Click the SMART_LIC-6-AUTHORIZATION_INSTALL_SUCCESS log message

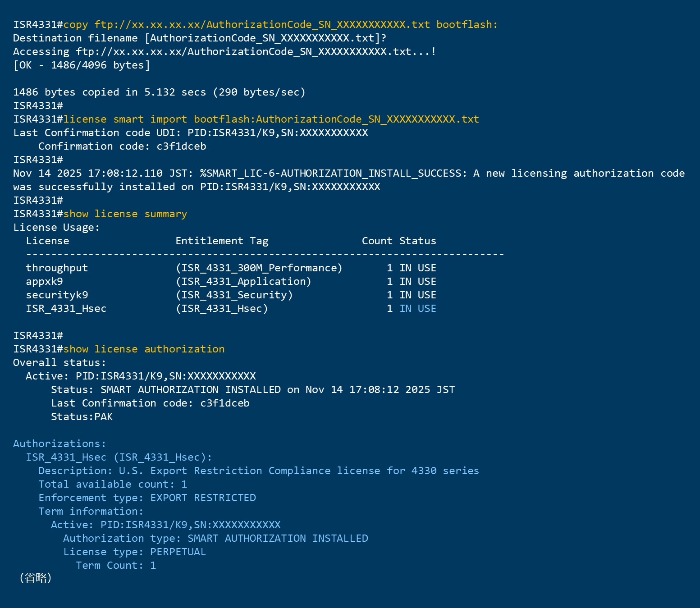[x=334, y=173]
